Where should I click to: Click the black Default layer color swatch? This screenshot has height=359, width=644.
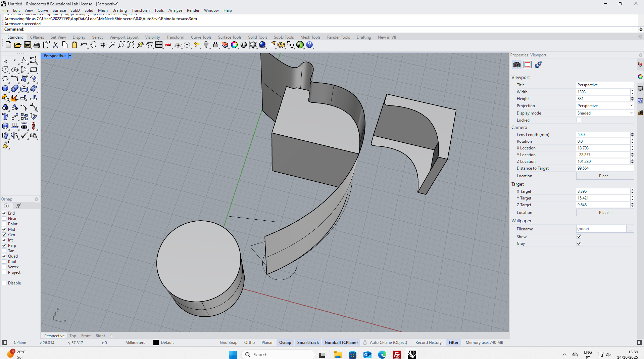(x=156, y=343)
